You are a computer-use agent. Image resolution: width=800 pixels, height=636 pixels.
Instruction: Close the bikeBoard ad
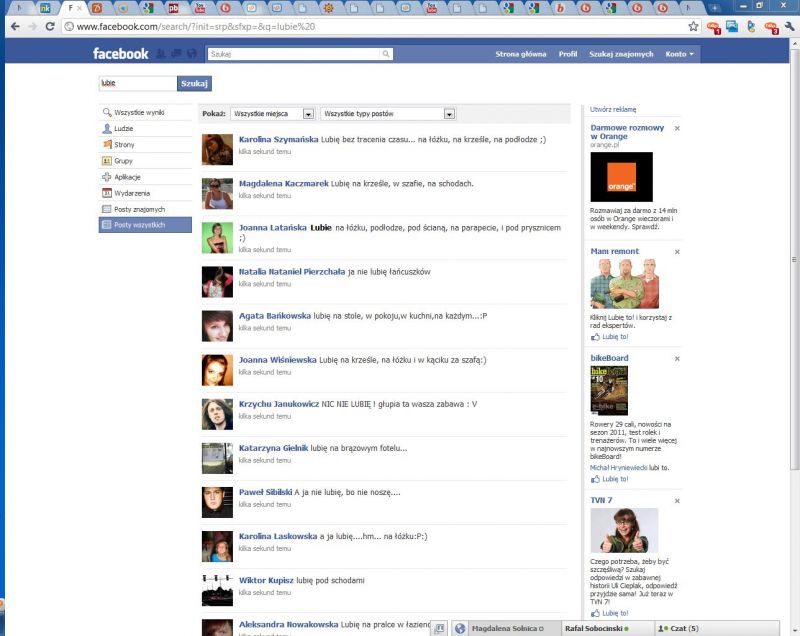[677, 359]
